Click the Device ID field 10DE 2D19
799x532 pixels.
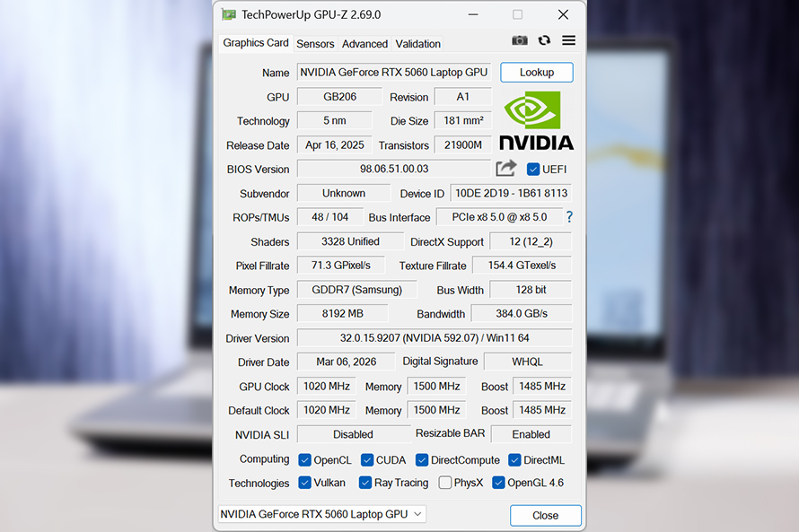tap(511, 194)
